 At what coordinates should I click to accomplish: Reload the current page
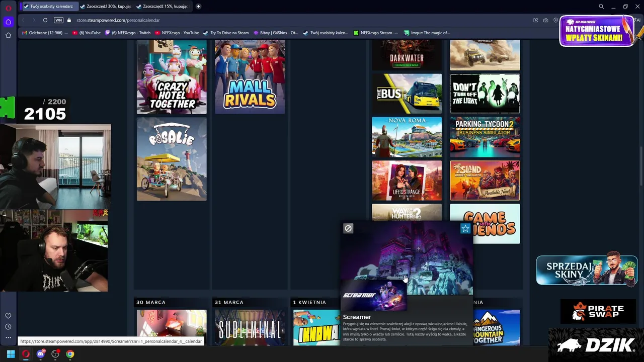(x=45, y=20)
